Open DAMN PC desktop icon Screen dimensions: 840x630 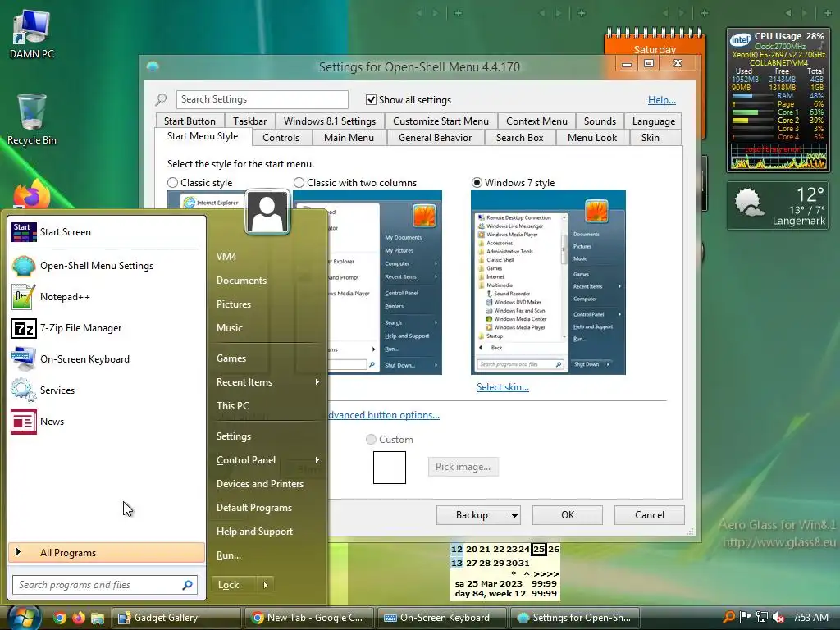point(32,34)
